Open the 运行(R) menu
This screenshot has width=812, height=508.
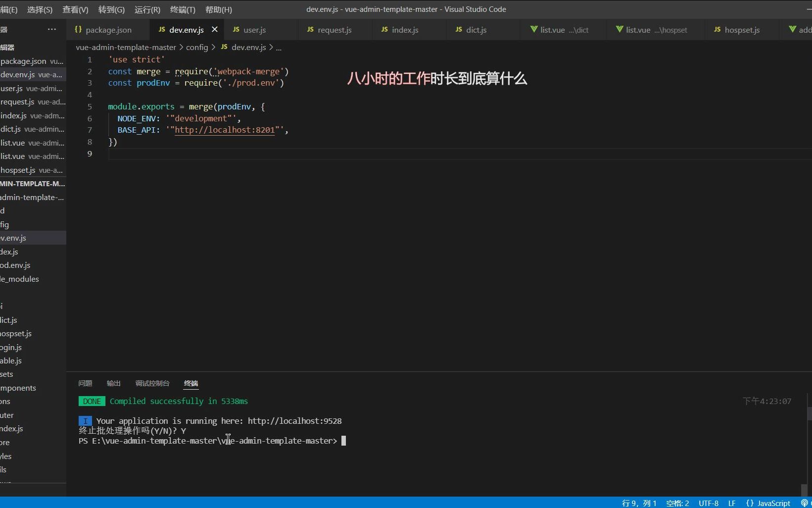coord(147,9)
